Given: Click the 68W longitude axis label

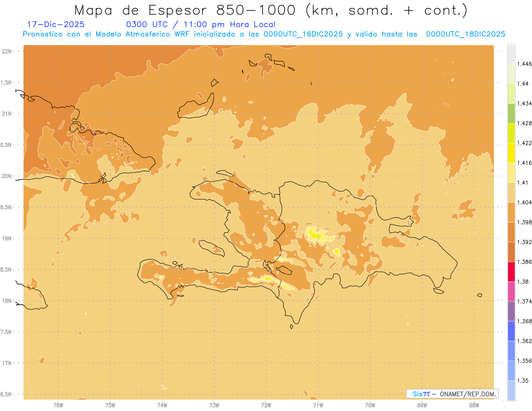Looking at the screenshot, I should (474, 405).
